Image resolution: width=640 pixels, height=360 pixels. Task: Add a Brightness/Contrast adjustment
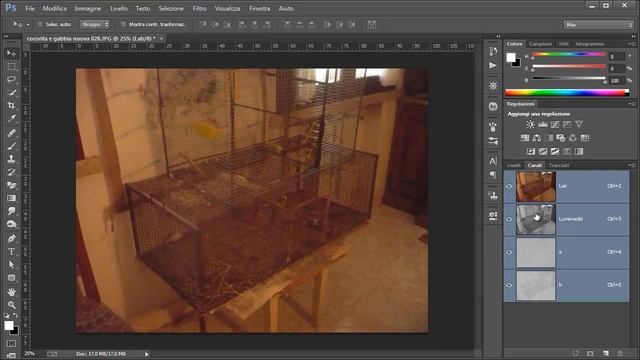pyautogui.click(x=530, y=124)
